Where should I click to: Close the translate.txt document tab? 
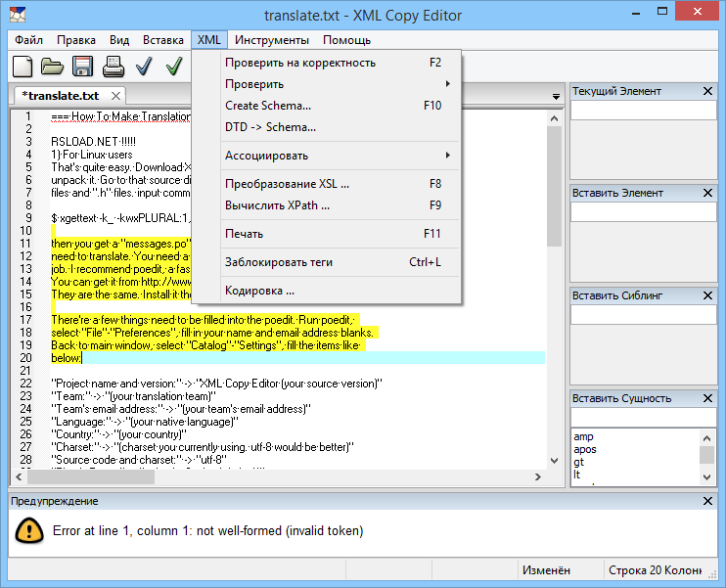point(115,96)
